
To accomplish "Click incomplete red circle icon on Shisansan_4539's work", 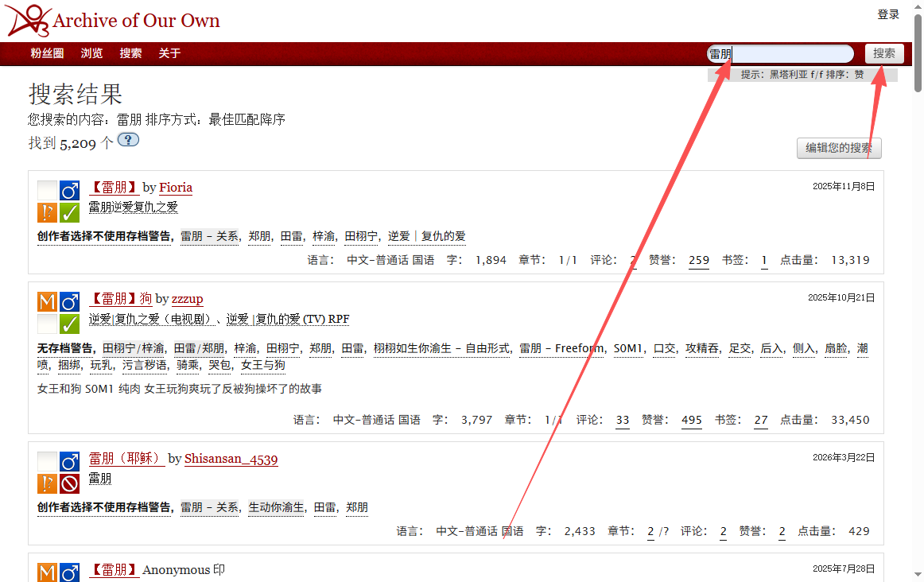I will point(69,483).
